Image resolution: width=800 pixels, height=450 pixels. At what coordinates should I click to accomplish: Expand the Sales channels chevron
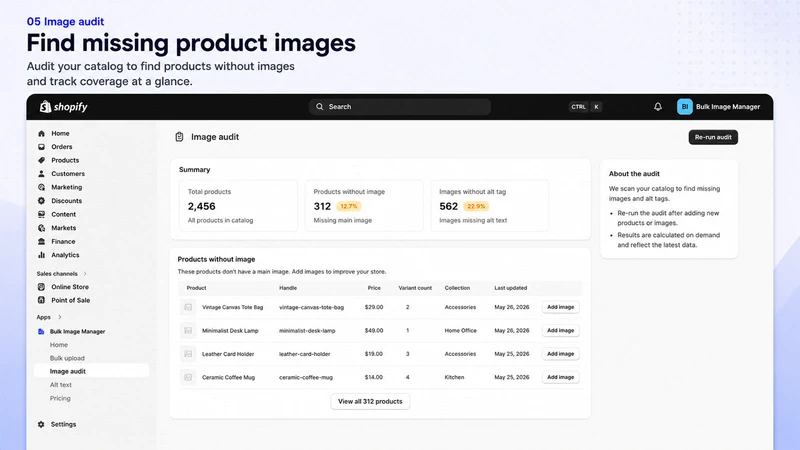[x=85, y=274]
